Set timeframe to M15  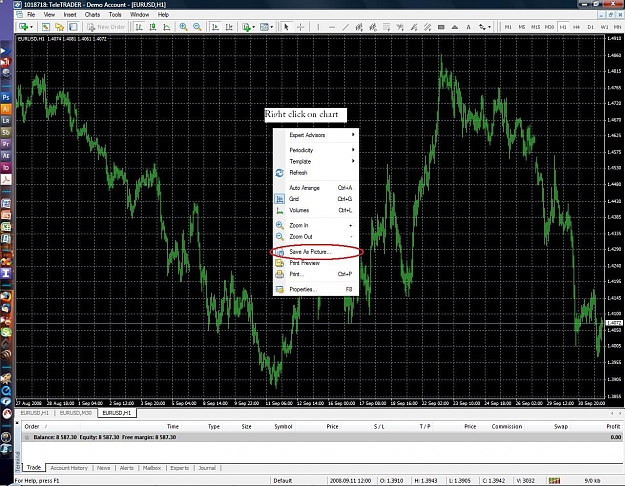click(x=535, y=27)
